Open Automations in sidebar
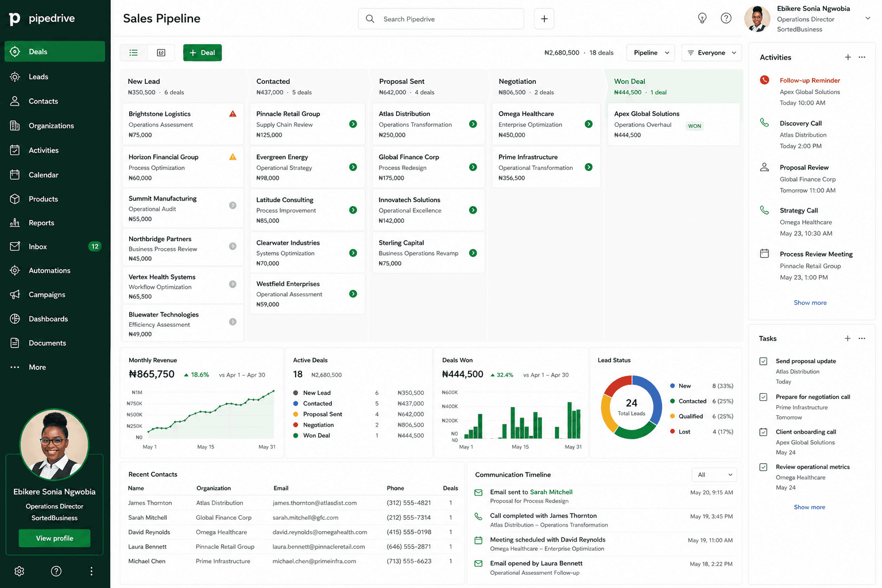Viewport: 882px width, 588px height. pos(55,270)
